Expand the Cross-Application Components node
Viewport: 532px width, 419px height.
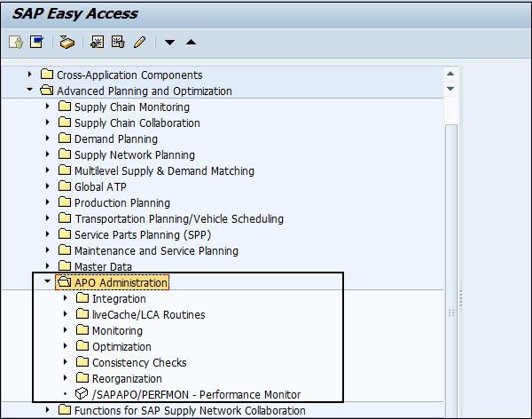pyautogui.click(x=30, y=74)
